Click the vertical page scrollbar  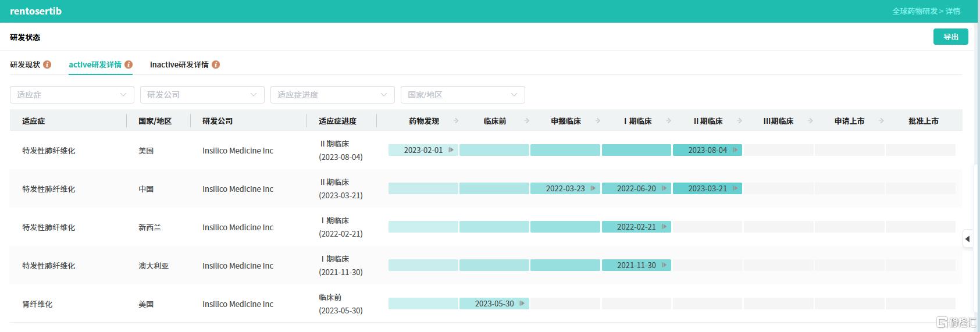(977, 238)
